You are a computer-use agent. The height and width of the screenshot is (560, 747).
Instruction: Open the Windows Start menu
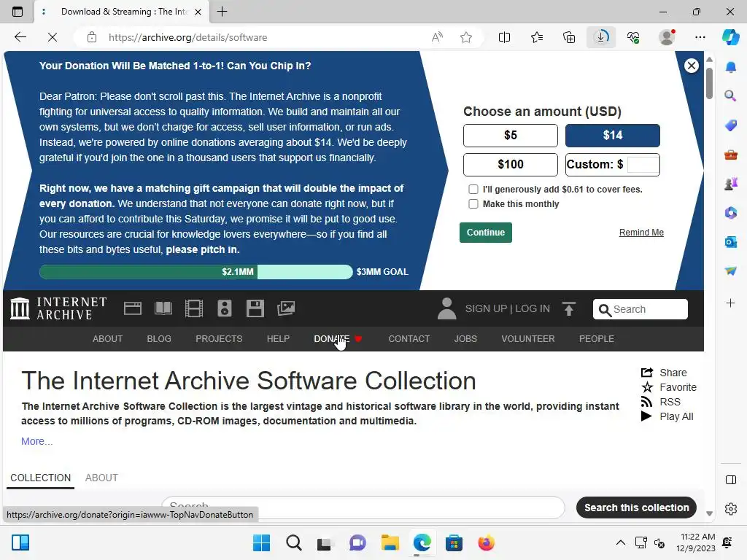[261, 542]
